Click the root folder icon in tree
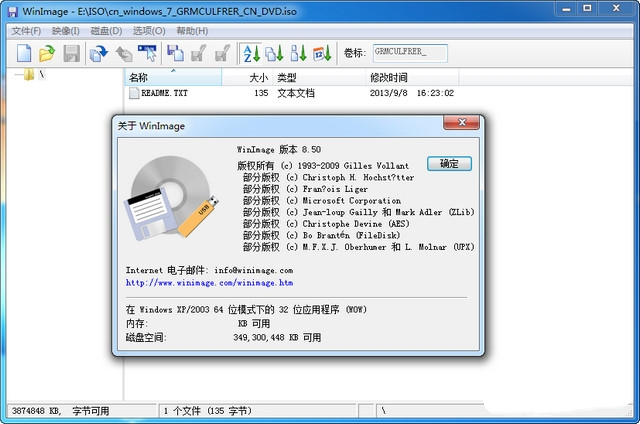Viewport: 640px width, 424px height. tap(29, 75)
